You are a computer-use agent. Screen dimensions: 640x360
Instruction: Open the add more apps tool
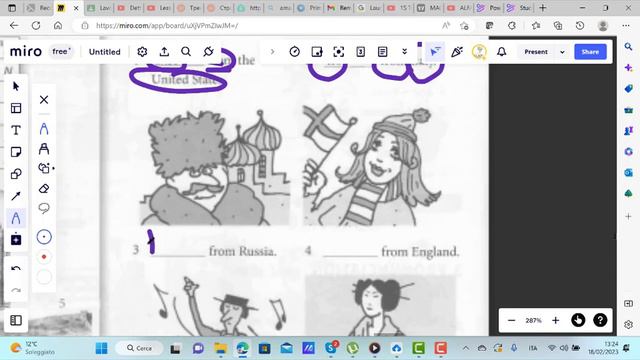point(16,240)
